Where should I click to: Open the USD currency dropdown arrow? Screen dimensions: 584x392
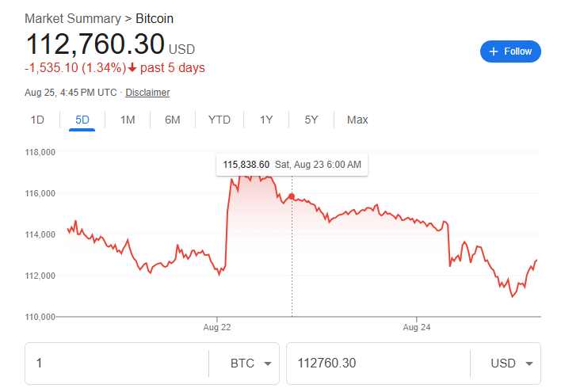529,363
